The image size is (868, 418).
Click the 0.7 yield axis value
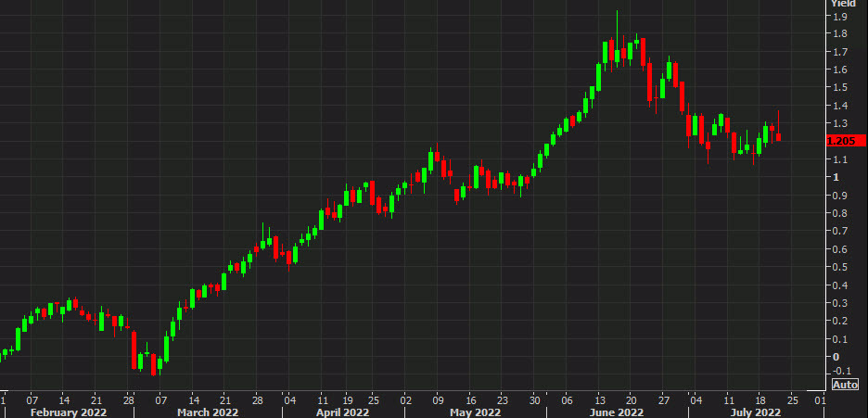[x=840, y=231]
